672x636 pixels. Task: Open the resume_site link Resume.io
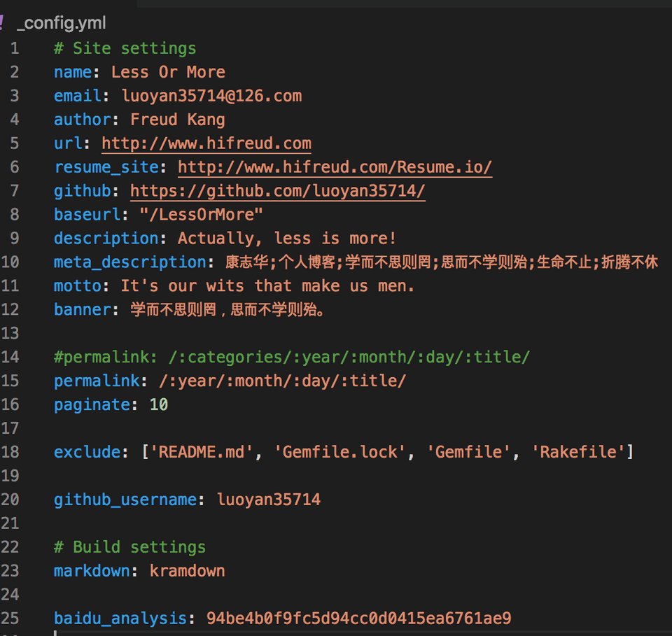click(335, 167)
